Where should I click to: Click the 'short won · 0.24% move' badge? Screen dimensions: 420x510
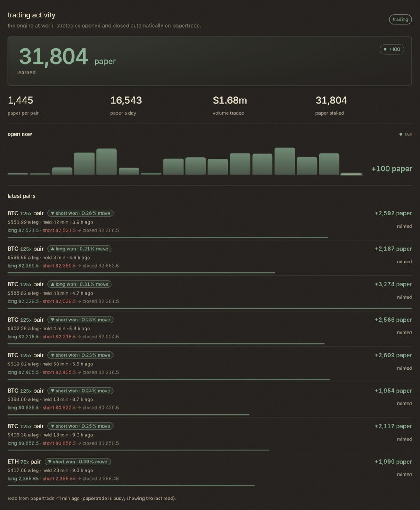tap(80, 391)
